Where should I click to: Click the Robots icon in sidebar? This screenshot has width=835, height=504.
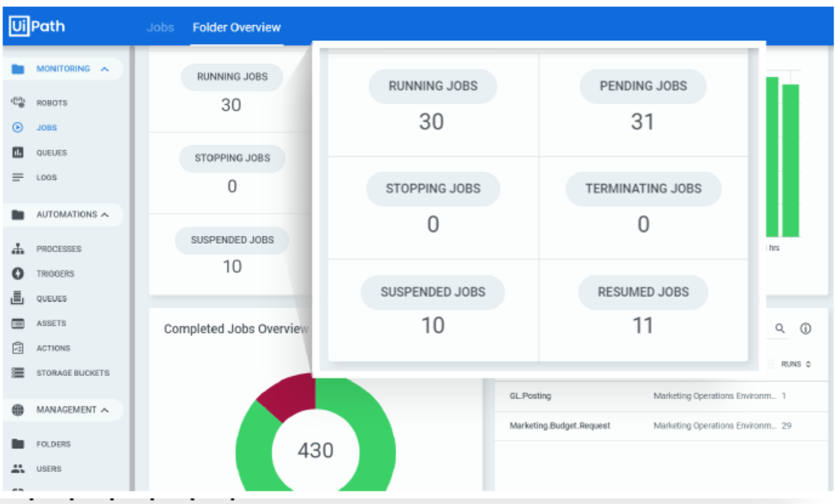[18, 103]
